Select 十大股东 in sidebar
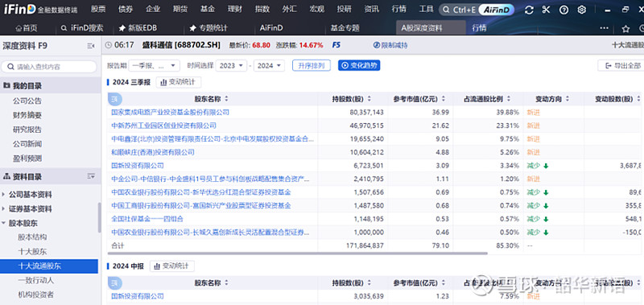 tap(32, 252)
